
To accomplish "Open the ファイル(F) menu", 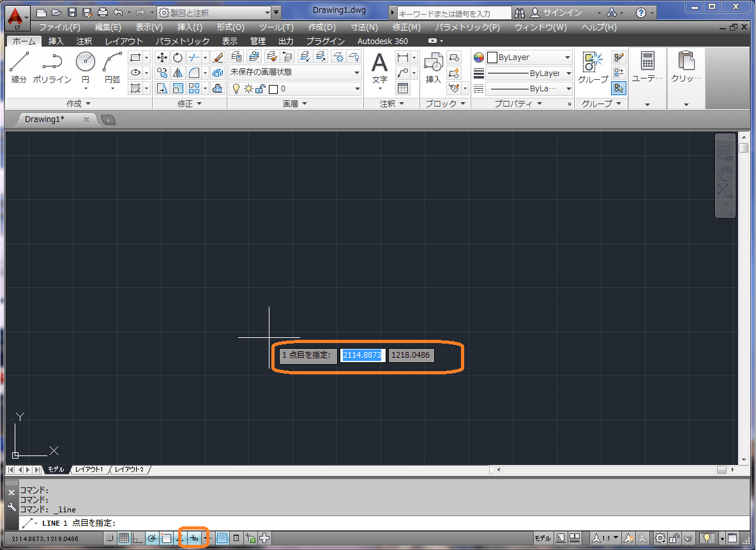I will tap(60, 27).
